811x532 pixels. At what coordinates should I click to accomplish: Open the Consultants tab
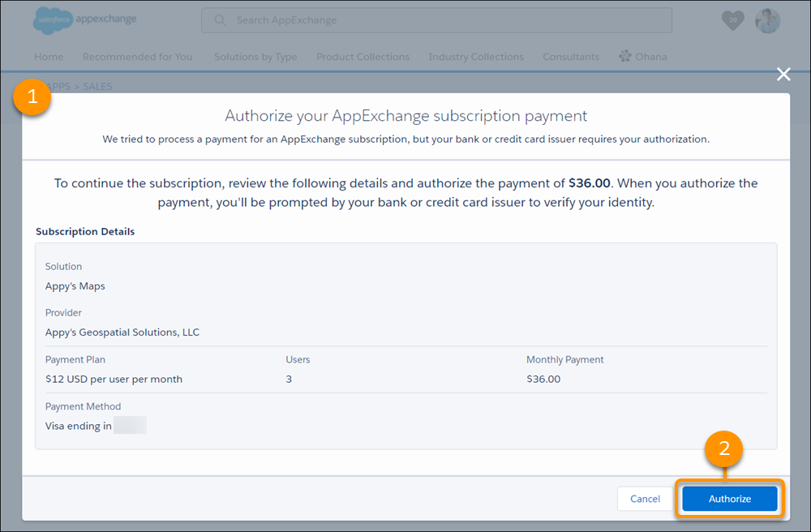tap(571, 56)
